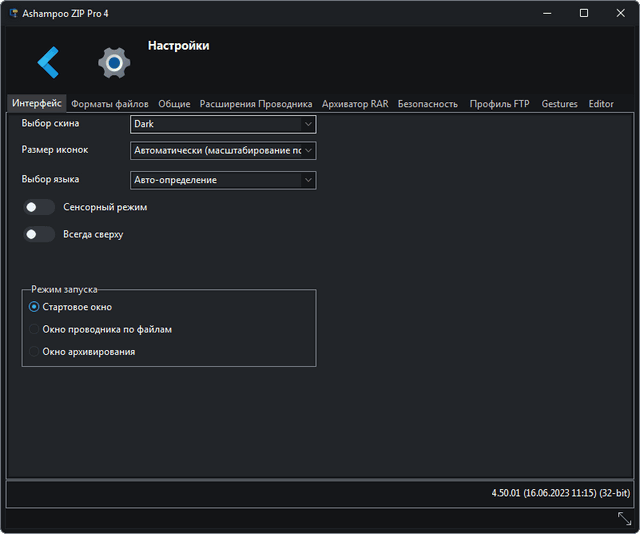640x534 pixels.
Task: Expand the Размер иконок dropdown
Action: [x=223, y=151]
